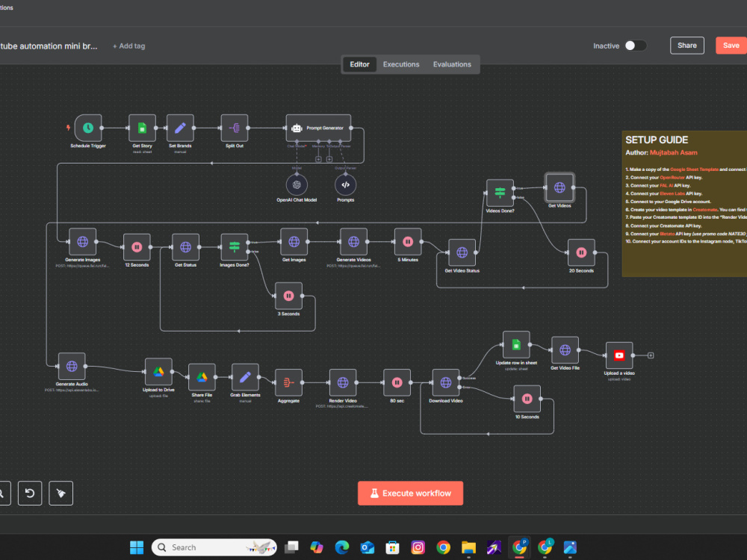Open the 12 Seconds wait node
This screenshot has width=747, height=560.
pos(137,247)
